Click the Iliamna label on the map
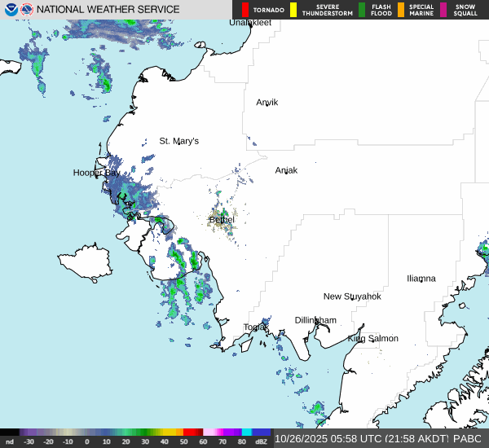 pyautogui.click(x=421, y=279)
